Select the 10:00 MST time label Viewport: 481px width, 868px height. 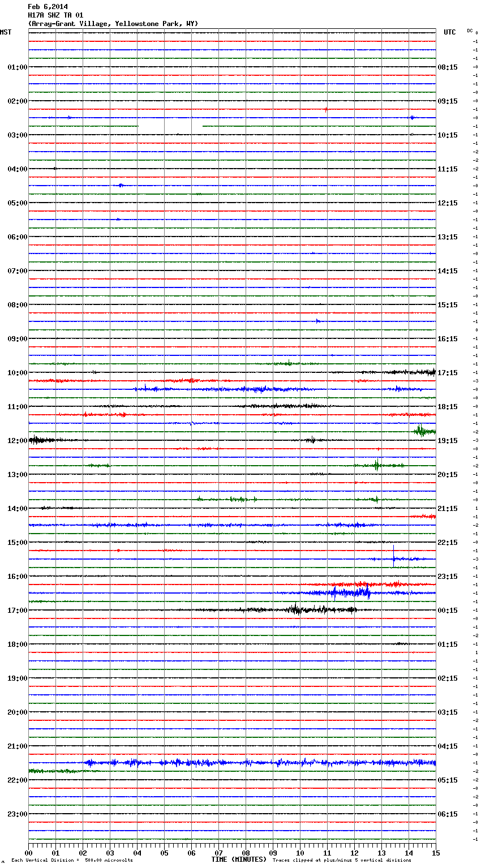pos(18,373)
